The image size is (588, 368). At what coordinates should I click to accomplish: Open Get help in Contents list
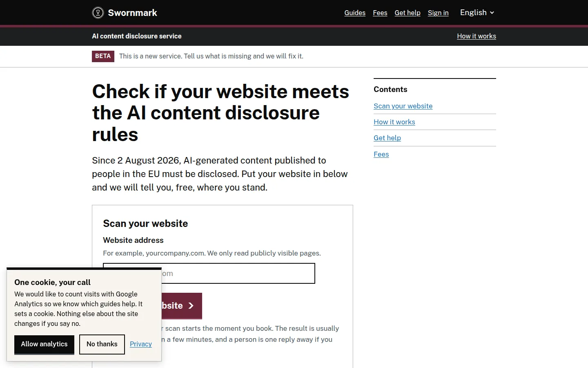coord(387,138)
